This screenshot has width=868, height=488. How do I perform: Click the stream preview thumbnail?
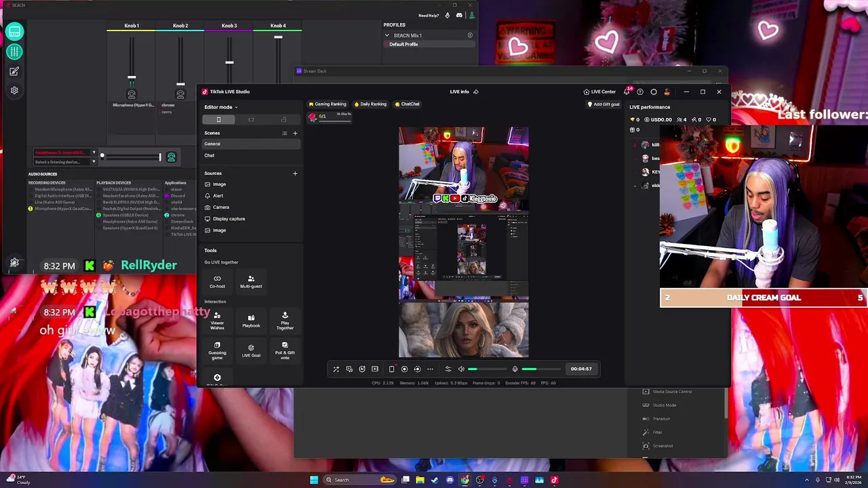click(x=463, y=242)
